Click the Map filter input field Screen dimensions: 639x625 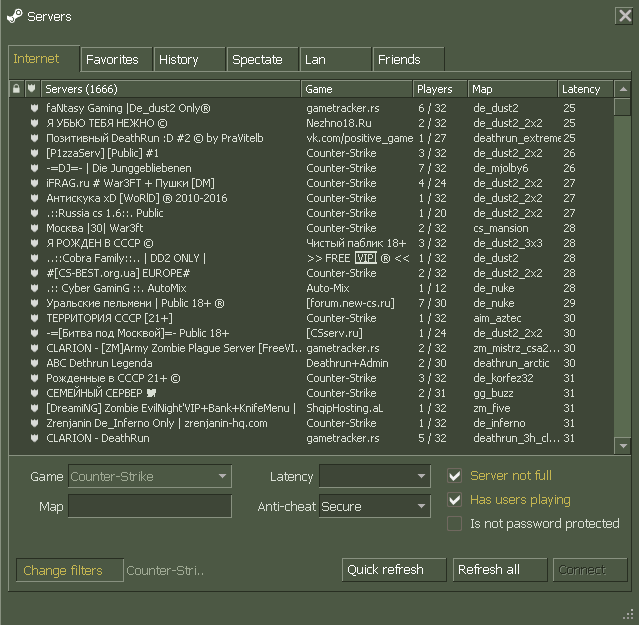150,506
